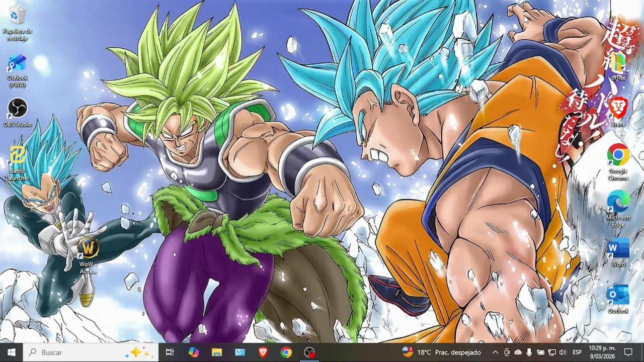644x362 pixels.
Task: Select the Microsoft Edge desktop shortcut
Action: 618,209
